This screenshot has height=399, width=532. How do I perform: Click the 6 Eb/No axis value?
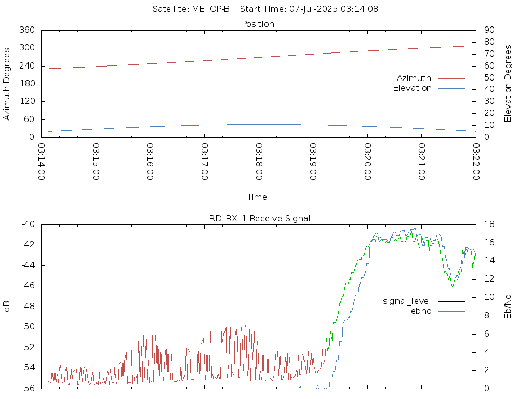(486, 334)
